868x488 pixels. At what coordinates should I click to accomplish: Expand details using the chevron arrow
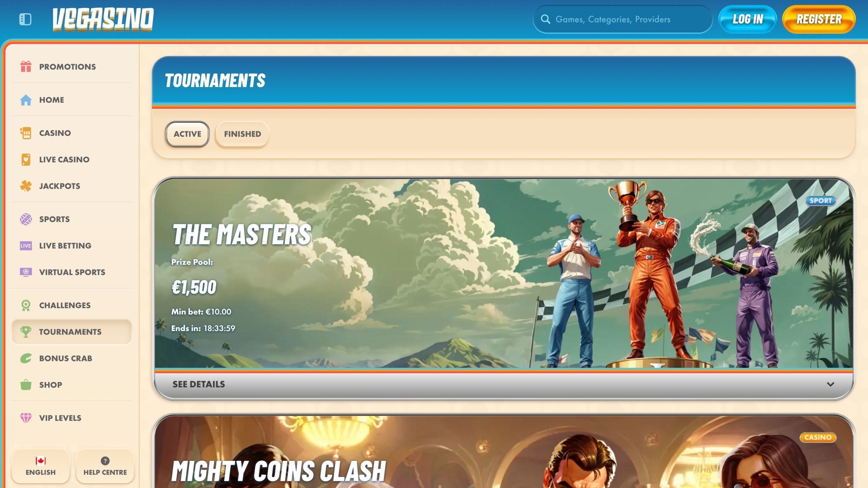830,384
